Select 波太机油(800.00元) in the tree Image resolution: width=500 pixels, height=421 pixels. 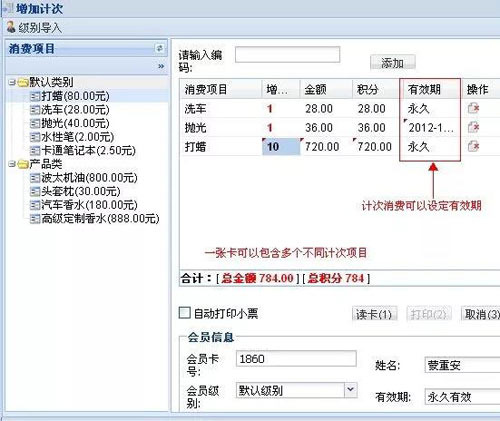point(89,178)
